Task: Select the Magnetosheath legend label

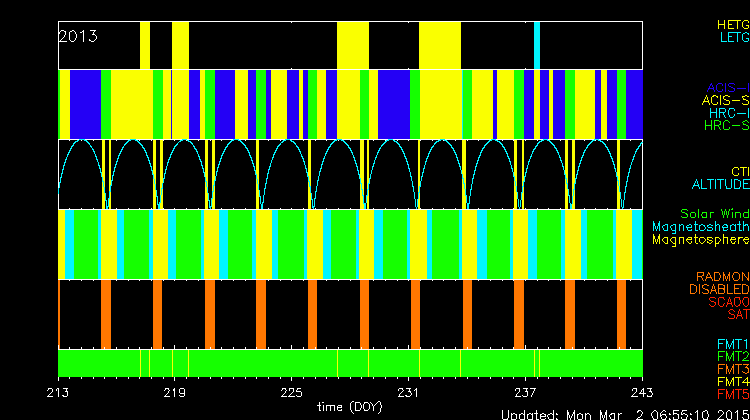Action: (x=700, y=227)
